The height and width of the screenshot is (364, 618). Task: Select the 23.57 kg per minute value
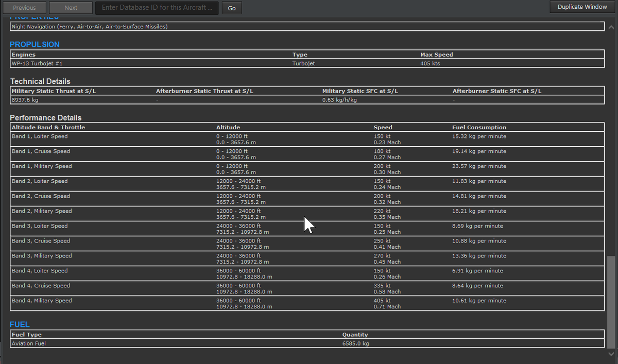tap(479, 166)
